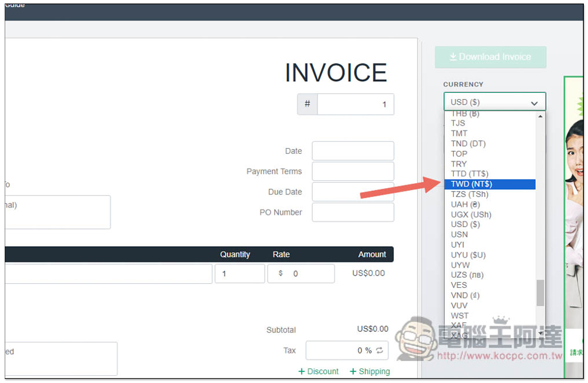Select UYW currency option
Screen dimensions: 588x383
489,265
